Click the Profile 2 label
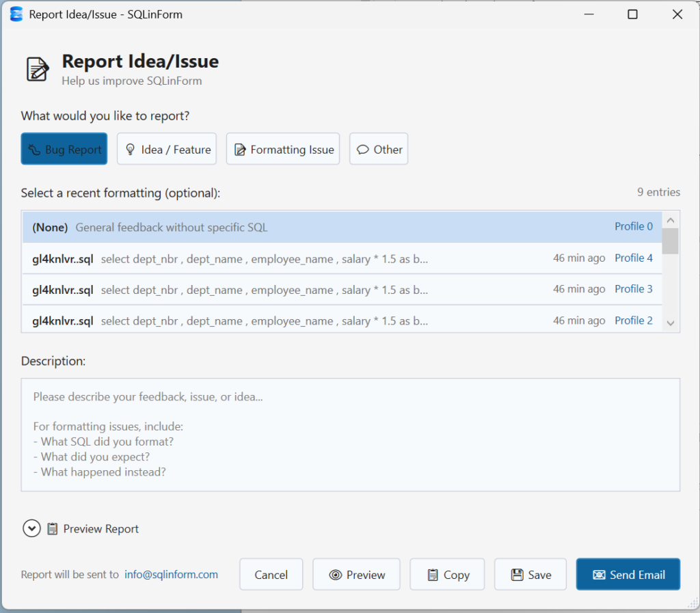Image resolution: width=700 pixels, height=613 pixels. pos(634,321)
